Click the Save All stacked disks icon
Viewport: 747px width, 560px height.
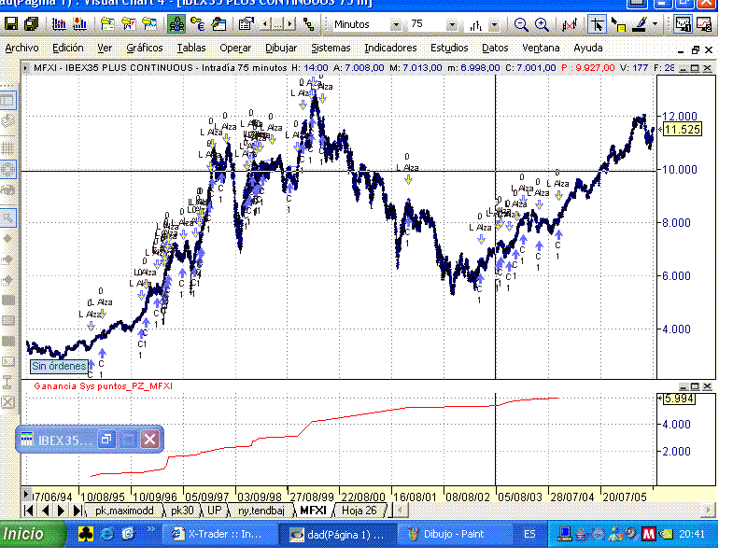pos(32,24)
